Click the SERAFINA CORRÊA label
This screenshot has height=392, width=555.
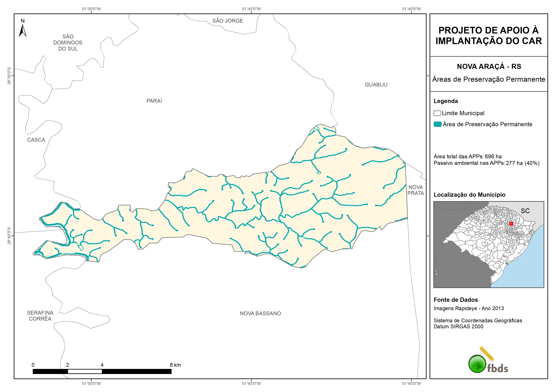pos(40,315)
